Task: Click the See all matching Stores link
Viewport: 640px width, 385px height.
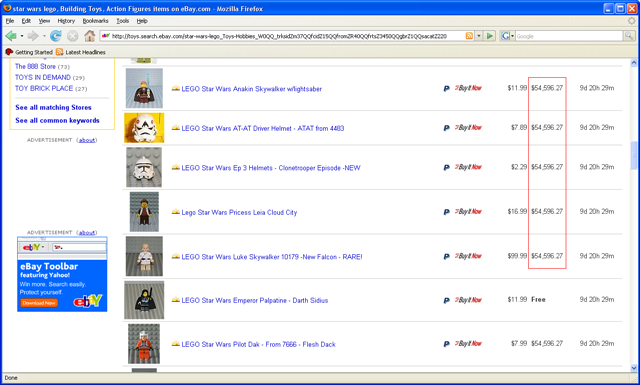Action: tap(53, 107)
